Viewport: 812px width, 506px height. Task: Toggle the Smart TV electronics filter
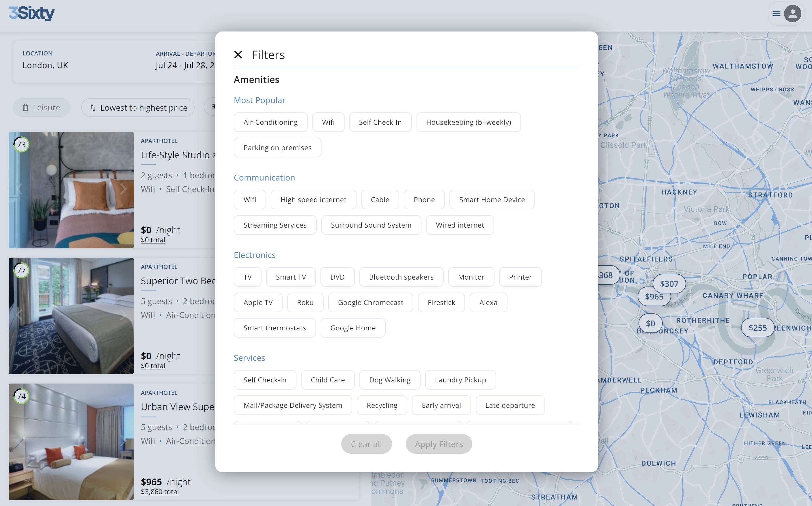(x=291, y=277)
